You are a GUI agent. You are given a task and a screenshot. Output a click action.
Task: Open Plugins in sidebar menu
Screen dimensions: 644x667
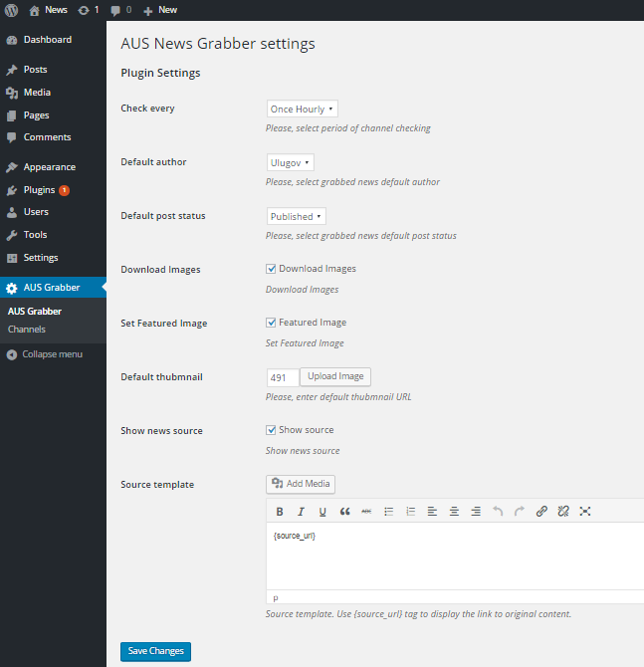[53, 190]
